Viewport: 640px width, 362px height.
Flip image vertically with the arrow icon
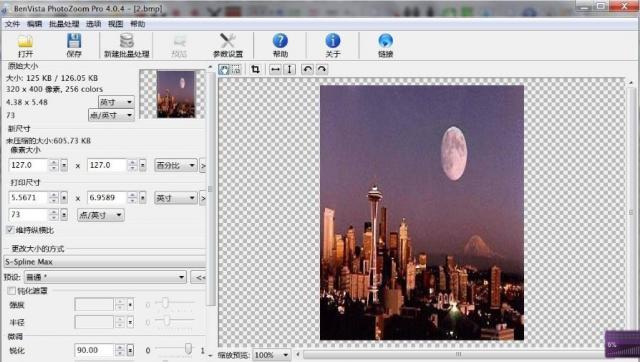tap(289, 69)
